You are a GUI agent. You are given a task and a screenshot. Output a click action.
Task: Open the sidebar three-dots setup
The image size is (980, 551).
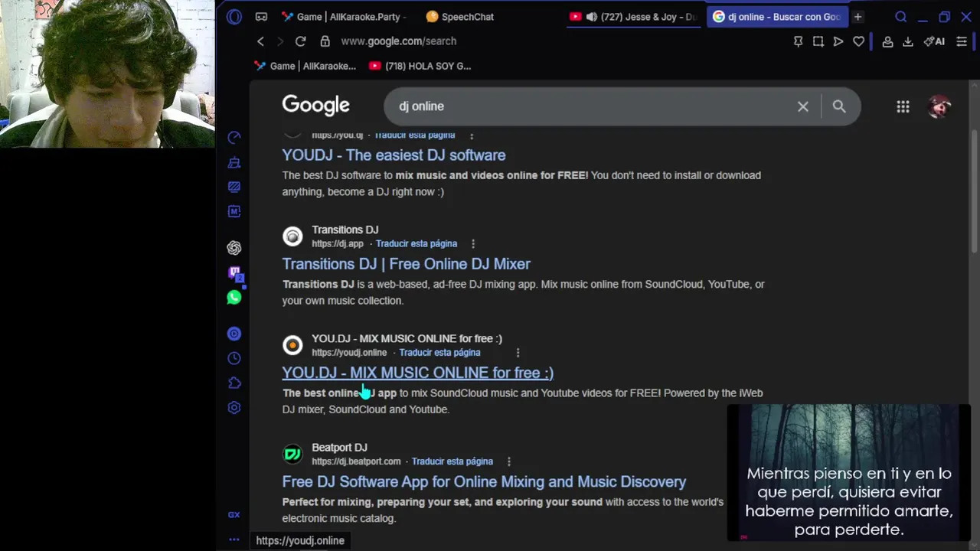click(x=234, y=540)
